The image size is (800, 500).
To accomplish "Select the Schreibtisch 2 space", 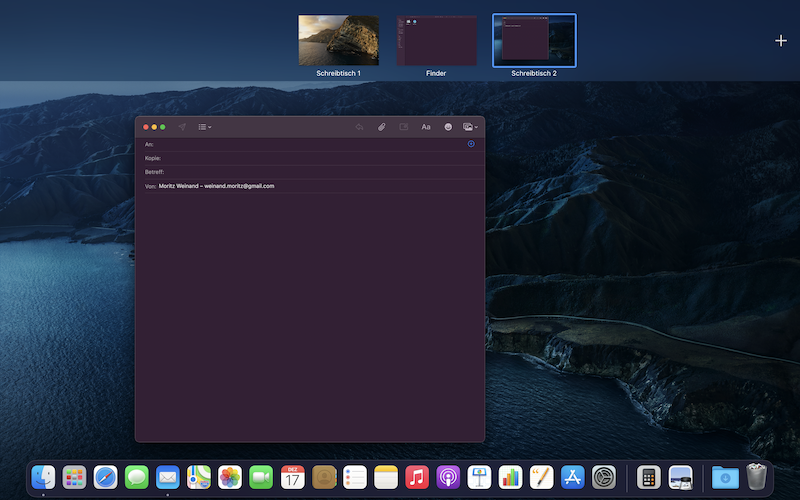I will point(534,40).
